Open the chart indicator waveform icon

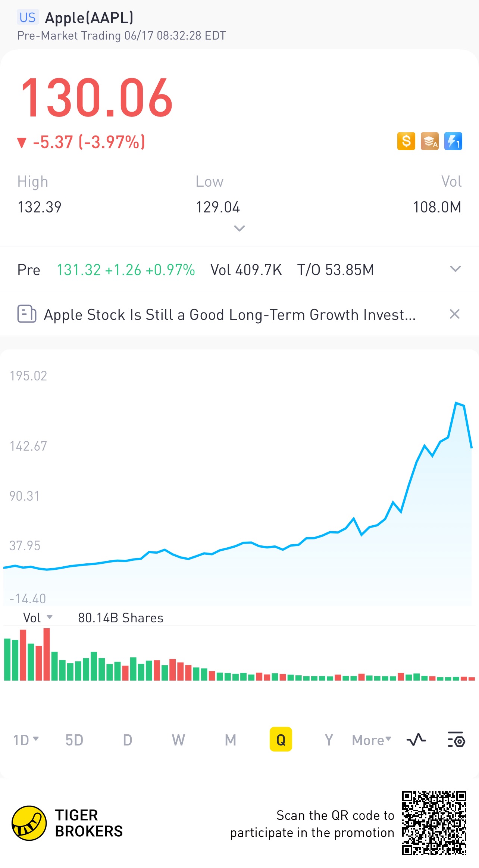(x=416, y=740)
